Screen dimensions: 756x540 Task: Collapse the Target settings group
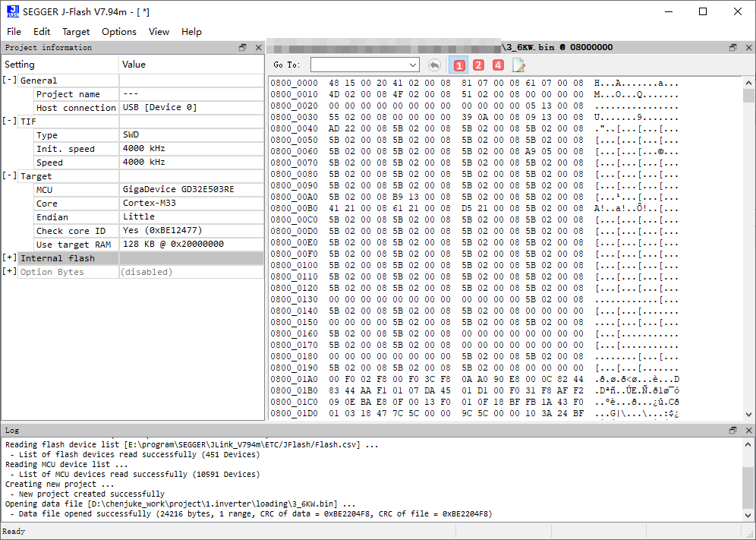[10, 175]
